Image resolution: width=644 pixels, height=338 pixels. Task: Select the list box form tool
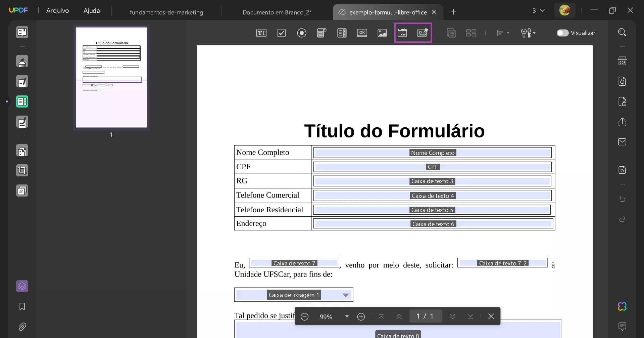pos(342,33)
